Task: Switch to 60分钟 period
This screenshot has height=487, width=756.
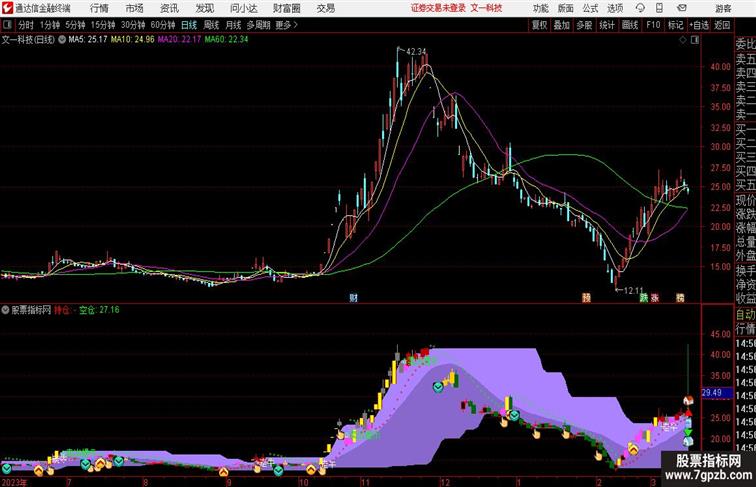Action: click(x=163, y=25)
